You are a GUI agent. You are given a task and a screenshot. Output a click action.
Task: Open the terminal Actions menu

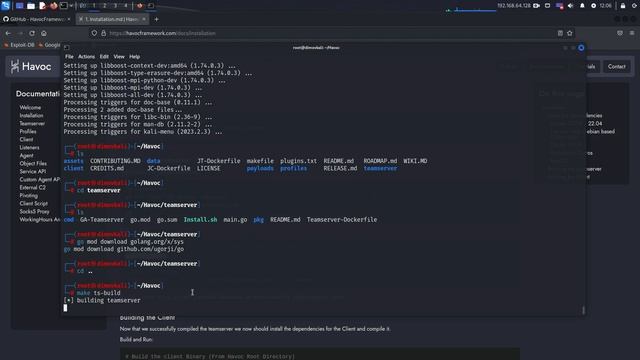86,57
